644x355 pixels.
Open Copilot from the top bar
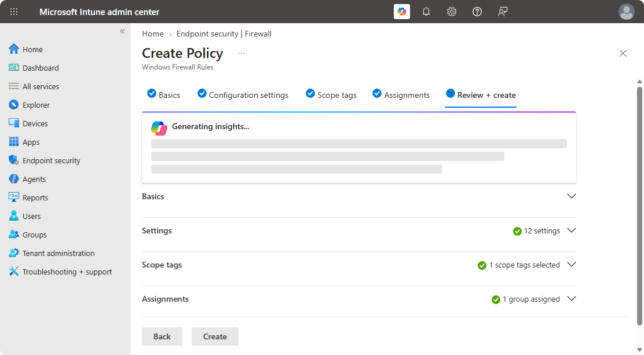pyautogui.click(x=402, y=12)
